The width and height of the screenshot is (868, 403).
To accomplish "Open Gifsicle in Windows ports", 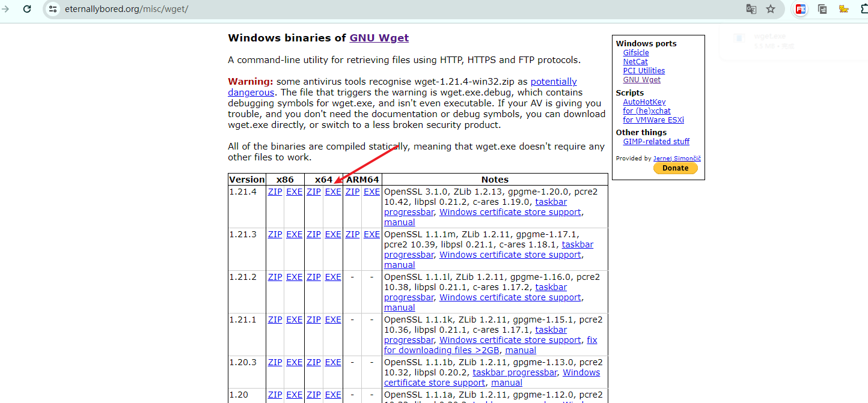I will (636, 53).
